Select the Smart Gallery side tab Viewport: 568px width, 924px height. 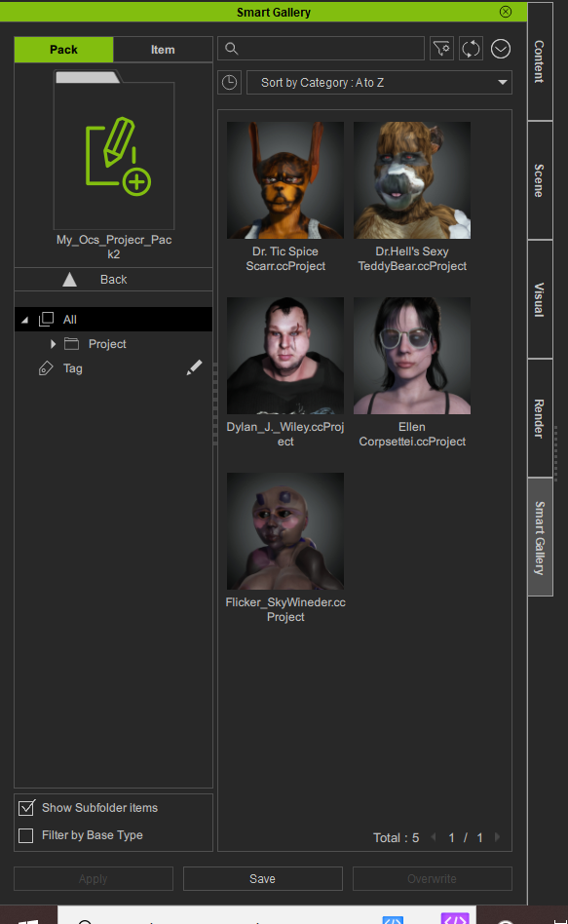pos(540,537)
